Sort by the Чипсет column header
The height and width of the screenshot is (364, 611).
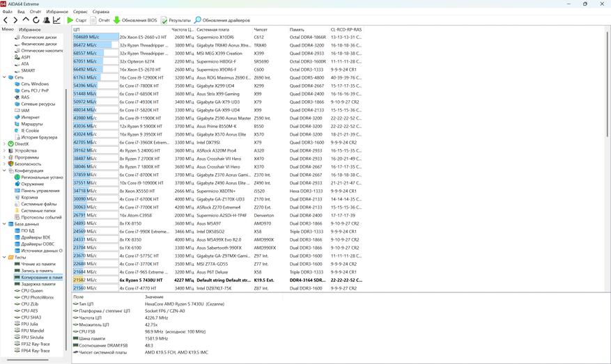[270, 30]
